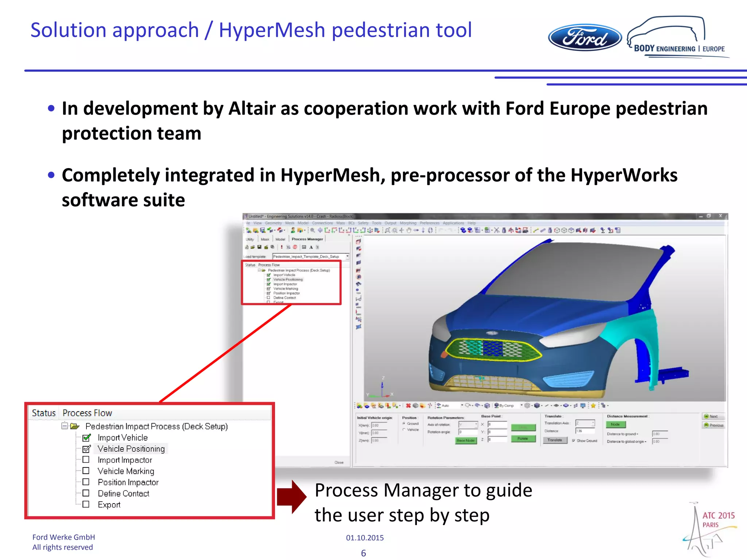Click the green Node button under Distance Measurement
Viewport: 747px width, 560px height.
(x=615, y=424)
